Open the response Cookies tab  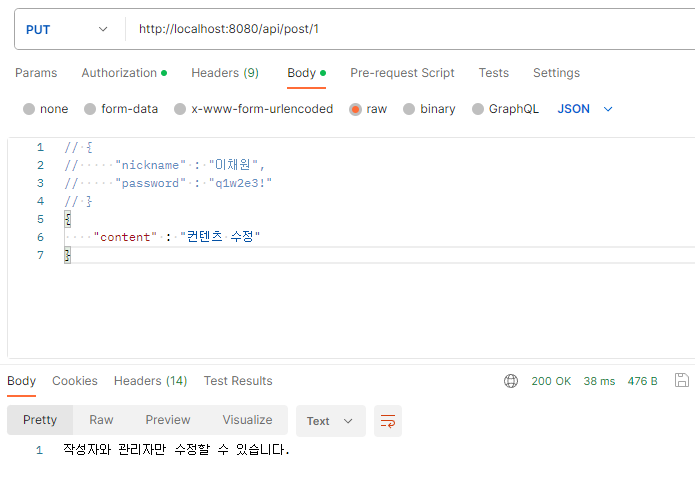74,381
